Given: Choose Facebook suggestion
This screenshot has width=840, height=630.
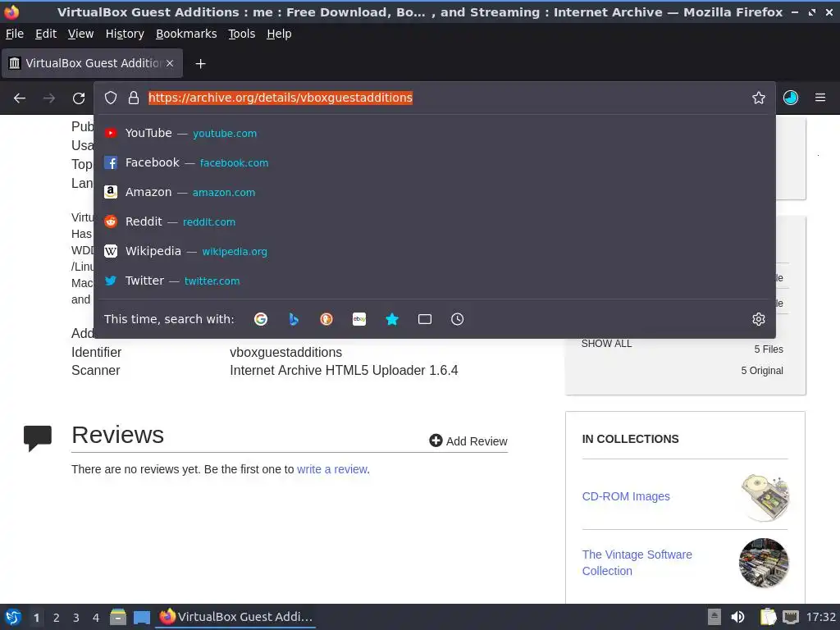Looking at the screenshot, I should [435, 163].
